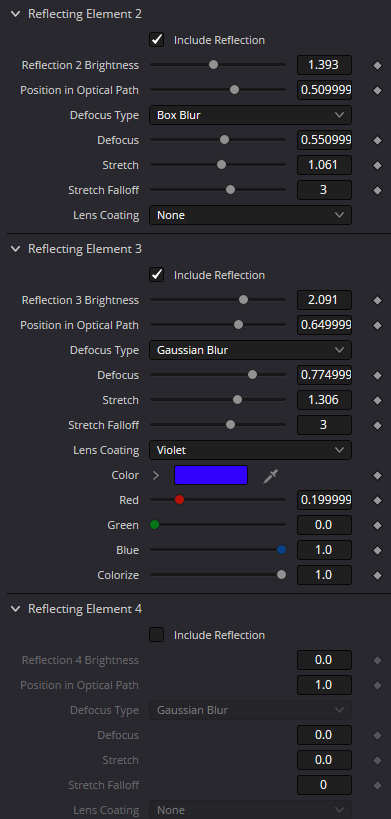Enable Include Reflection for Reflecting Element 4

157,635
